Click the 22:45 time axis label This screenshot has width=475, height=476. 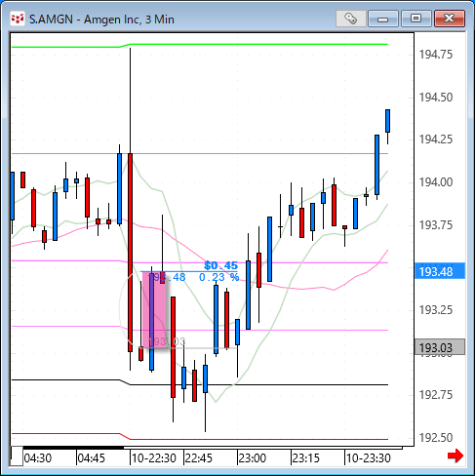(199, 458)
